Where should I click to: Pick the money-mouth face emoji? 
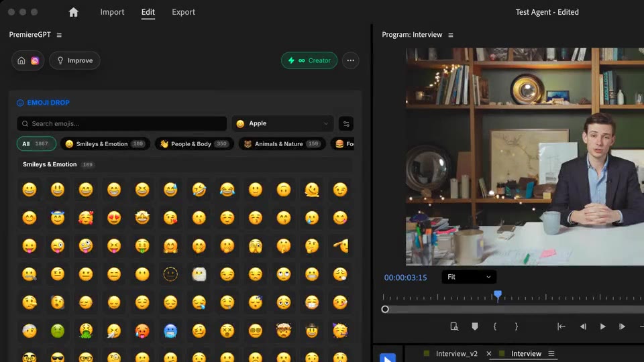tap(142, 246)
